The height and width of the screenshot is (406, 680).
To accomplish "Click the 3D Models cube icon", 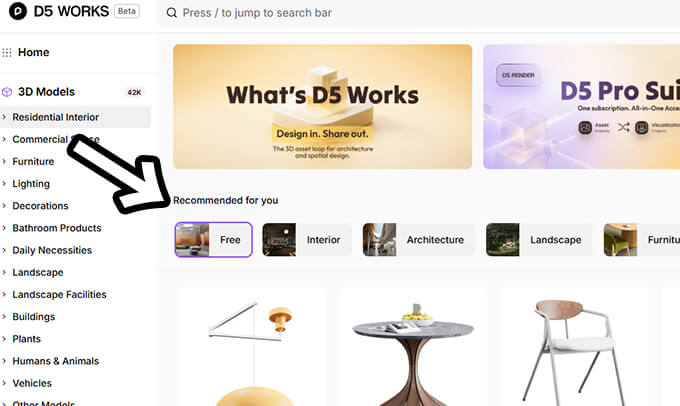I will (8, 92).
